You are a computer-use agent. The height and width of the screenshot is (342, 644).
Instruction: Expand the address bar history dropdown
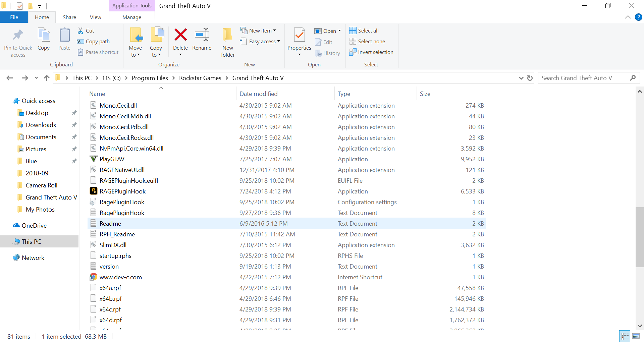(x=521, y=78)
